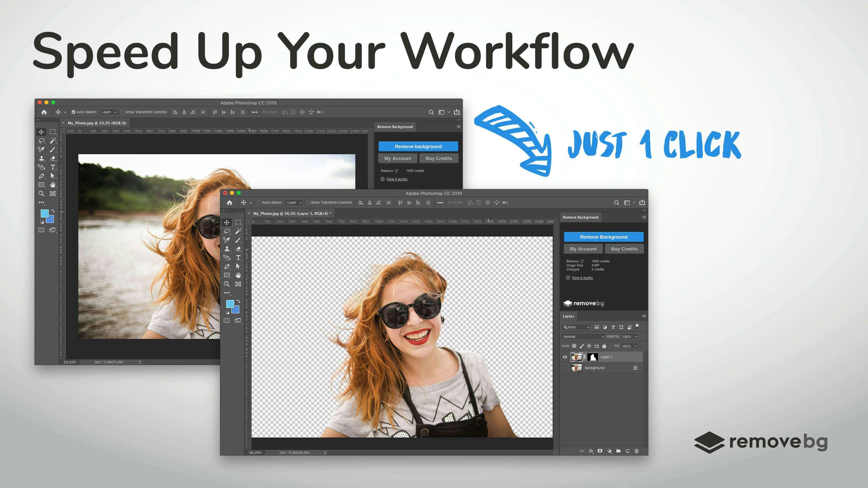Pick the Eyedropper tool in the front window
868x488 pixels.
(x=227, y=240)
